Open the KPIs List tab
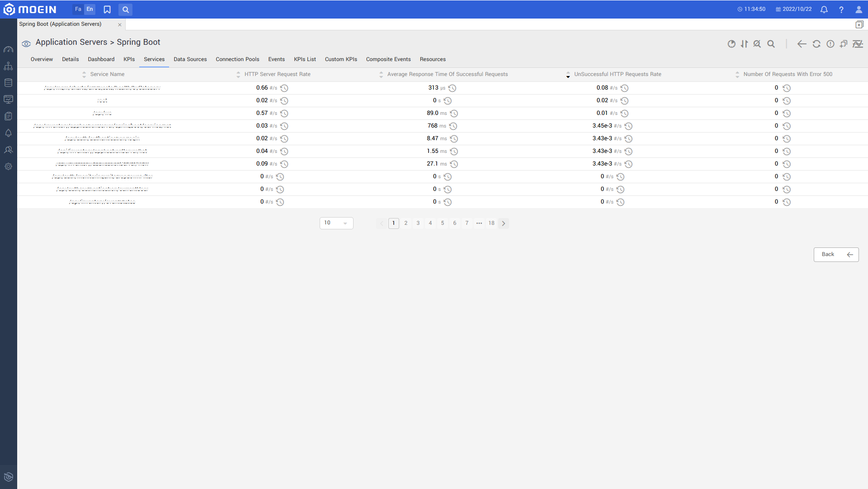868x489 pixels. point(305,59)
